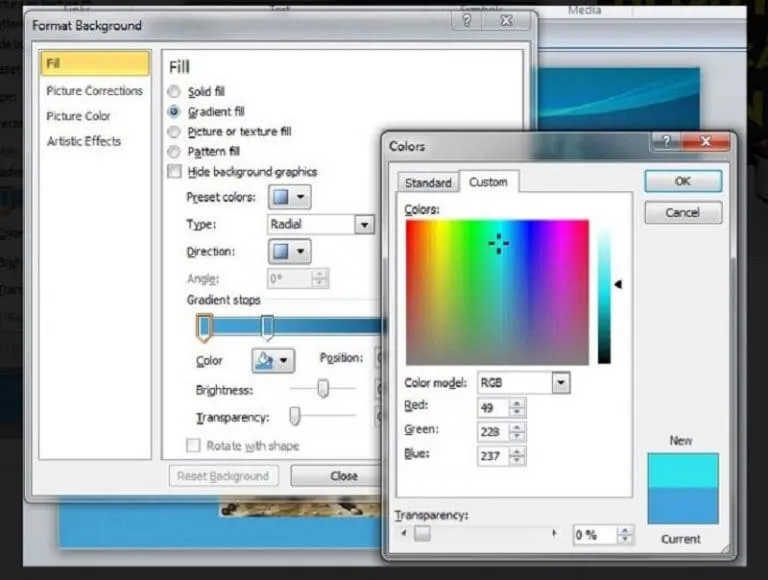Click the Reset Background button
Image resolution: width=768 pixels, height=580 pixels.
coord(223,476)
